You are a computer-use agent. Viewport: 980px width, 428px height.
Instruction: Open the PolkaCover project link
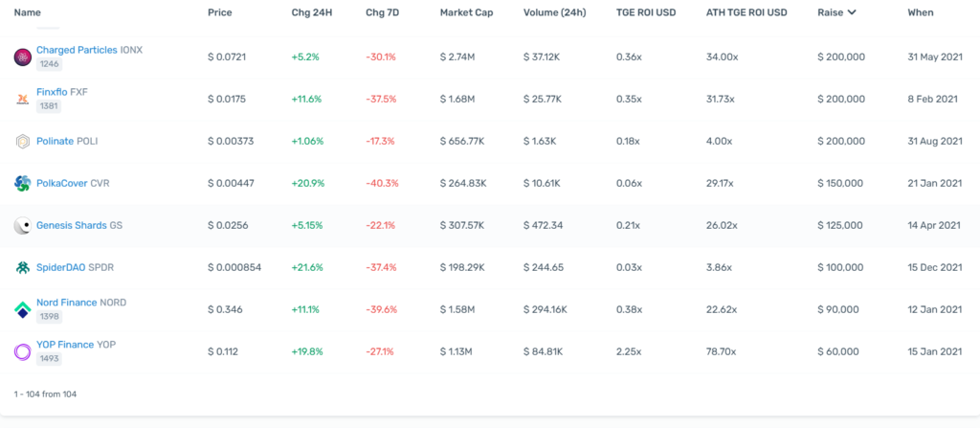pos(62,183)
